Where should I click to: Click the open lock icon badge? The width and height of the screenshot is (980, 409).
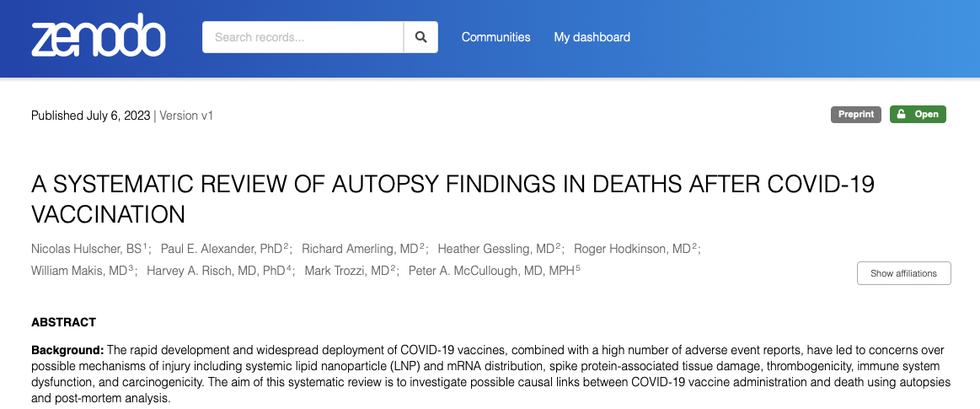(901, 115)
